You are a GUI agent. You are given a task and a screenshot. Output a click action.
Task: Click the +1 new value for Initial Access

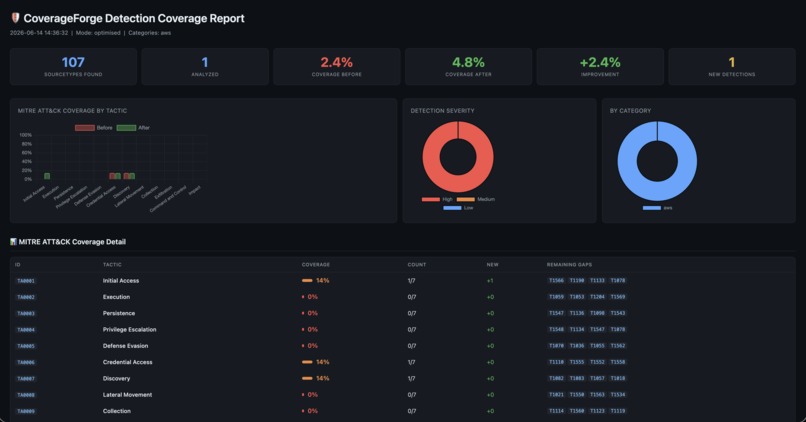pos(490,281)
